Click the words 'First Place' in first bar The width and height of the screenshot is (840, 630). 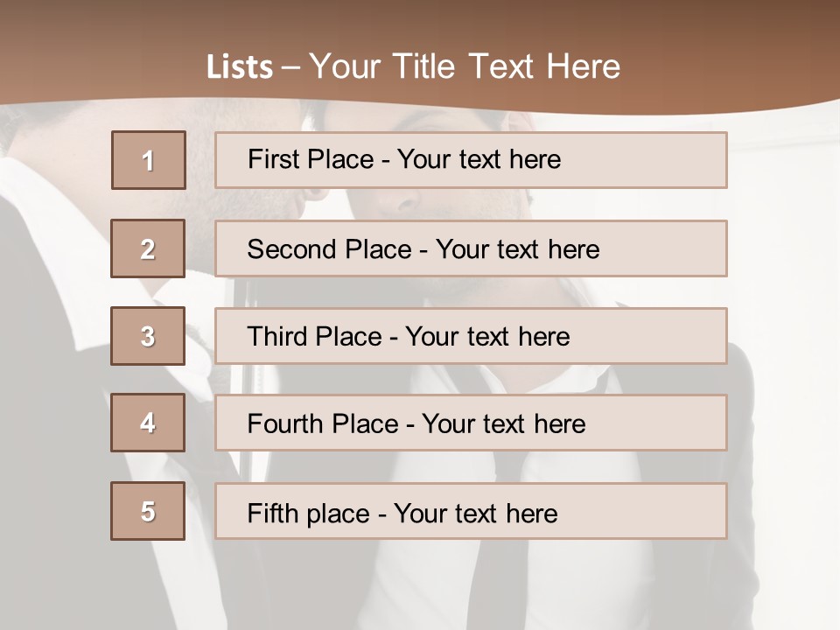[311, 159]
